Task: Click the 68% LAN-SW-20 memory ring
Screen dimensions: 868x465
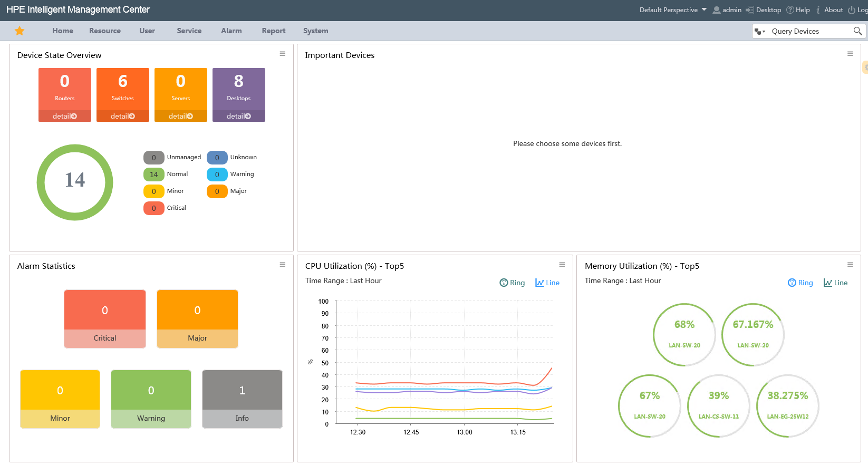Action: 684,335
